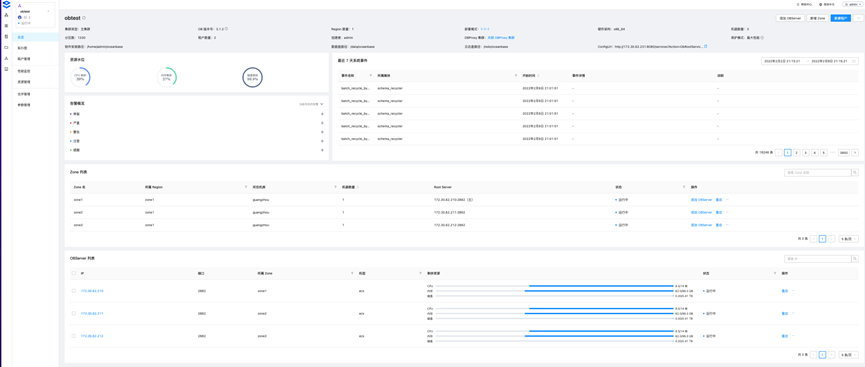Viewport: 865px width, 367px height.
Task: Click the info icon next to 保护模式 最大性能
Action: (763, 38)
